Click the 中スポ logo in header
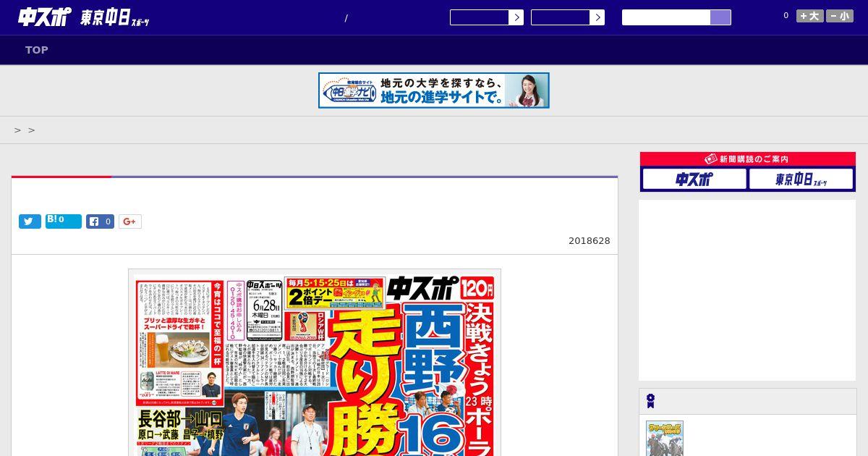868x456 pixels. pyautogui.click(x=45, y=17)
